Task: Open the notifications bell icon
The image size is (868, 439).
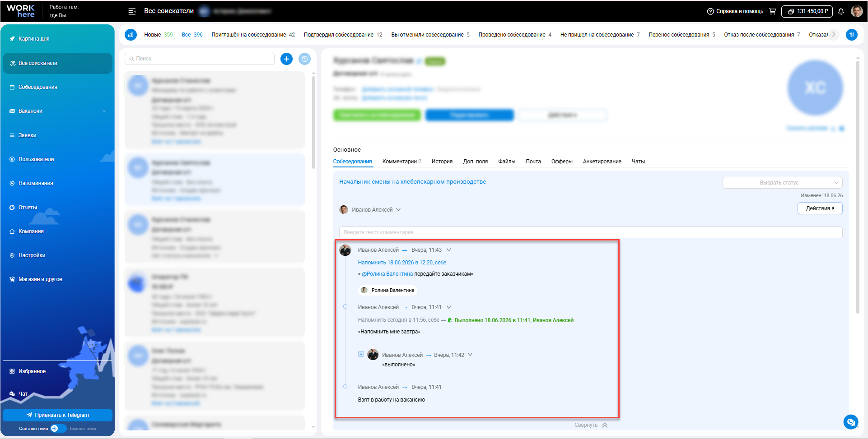Action: pyautogui.click(x=841, y=11)
